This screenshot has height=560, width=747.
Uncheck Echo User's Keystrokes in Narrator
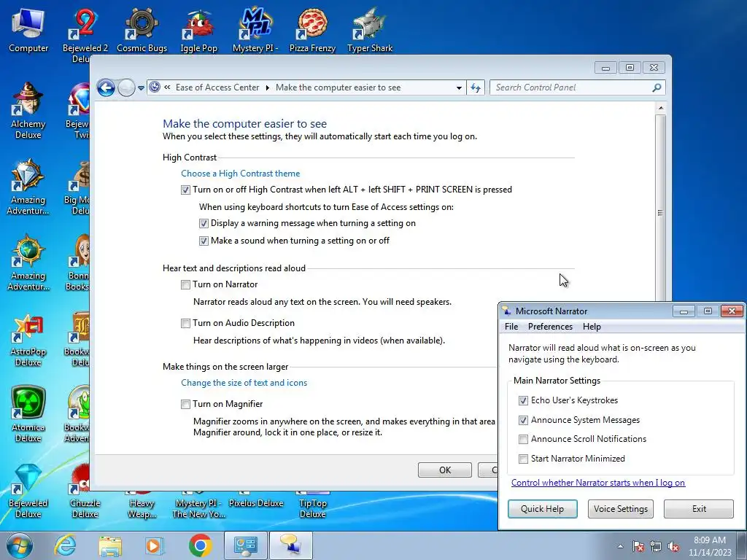(523, 400)
